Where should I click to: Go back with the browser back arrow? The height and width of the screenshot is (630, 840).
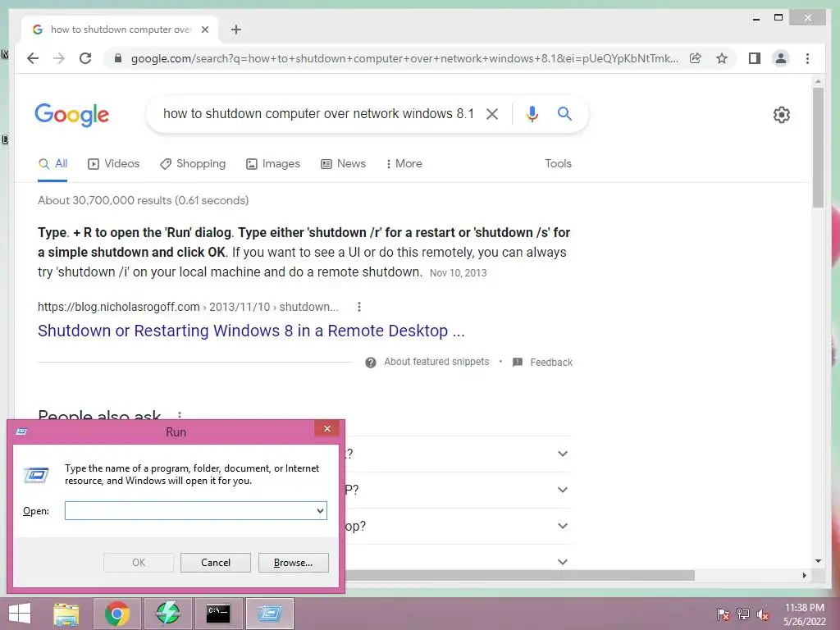[x=33, y=58]
